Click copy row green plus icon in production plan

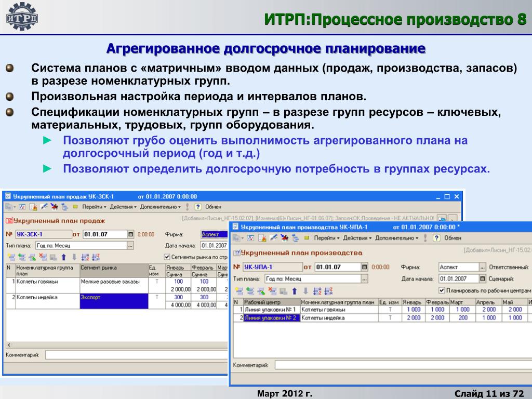250,291
